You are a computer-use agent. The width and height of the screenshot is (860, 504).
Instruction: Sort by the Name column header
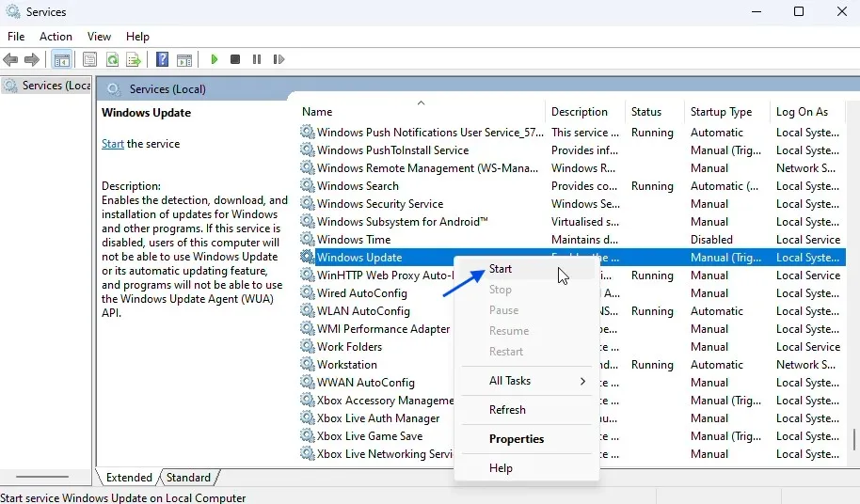click(422, 111)
